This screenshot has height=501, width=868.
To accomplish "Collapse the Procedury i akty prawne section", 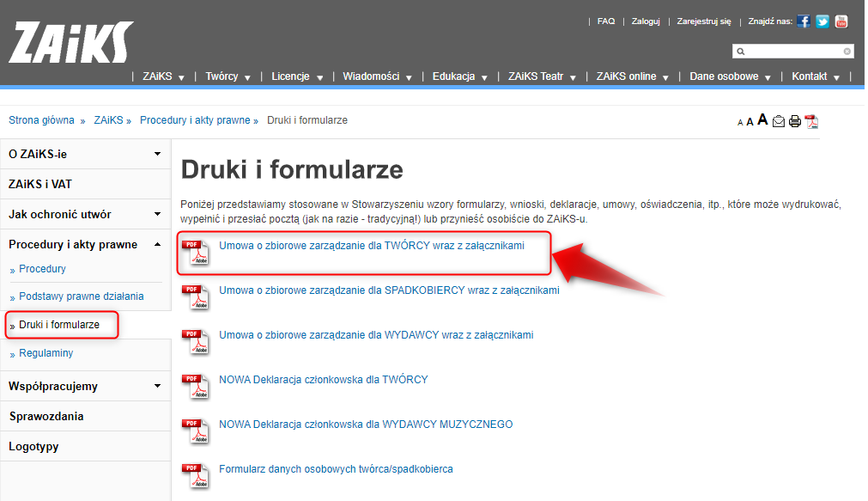I will pyautogui.click(x=157, y=245).
